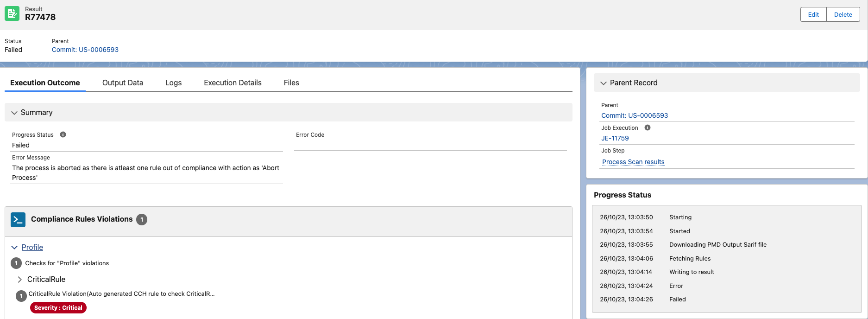Open the Process Scan results link

click(x=633, y=162)
